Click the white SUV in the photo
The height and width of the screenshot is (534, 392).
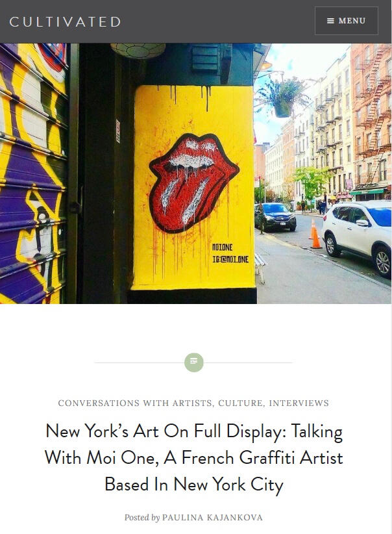(x=358, y=235)
